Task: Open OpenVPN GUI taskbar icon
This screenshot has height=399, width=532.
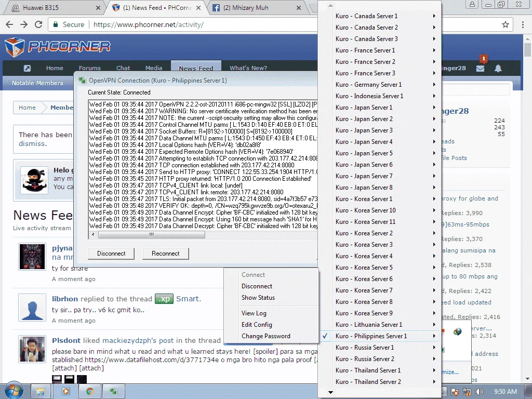Action: tap(114, 392)
